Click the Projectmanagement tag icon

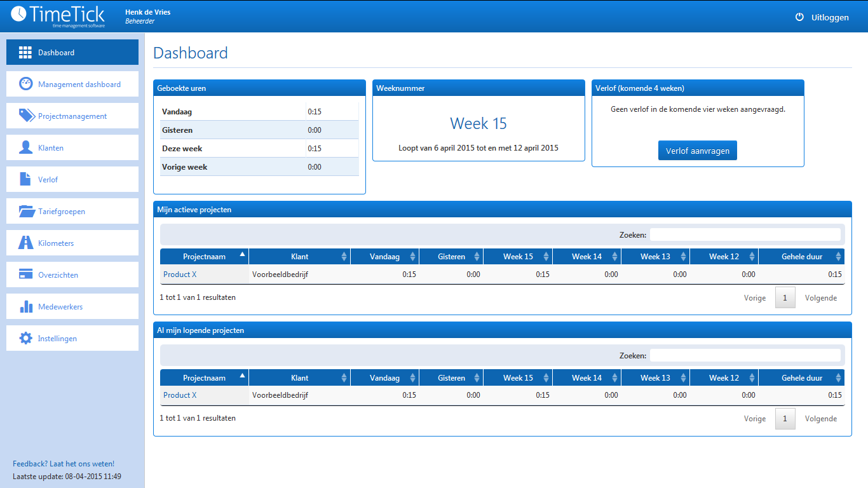click(x=26, y=116)
